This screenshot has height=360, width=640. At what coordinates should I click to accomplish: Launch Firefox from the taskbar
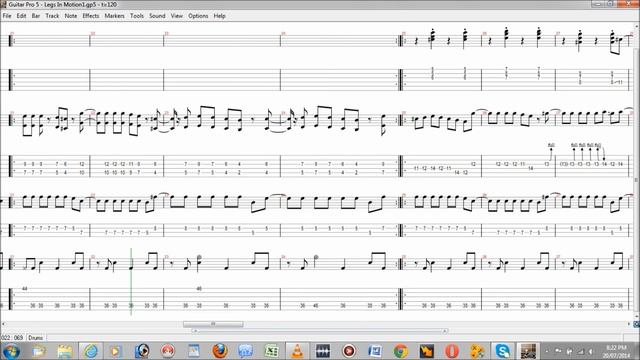click(220, 351)
